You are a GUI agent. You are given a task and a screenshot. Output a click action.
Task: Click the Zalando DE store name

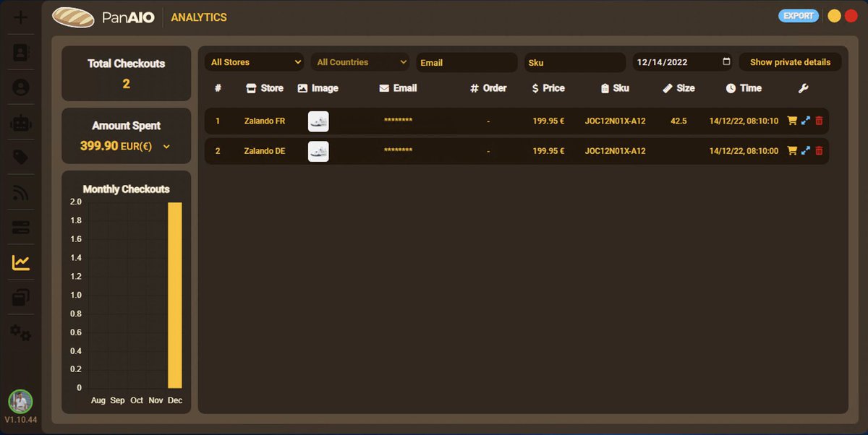pyautogui.click(x=265, y=151)
